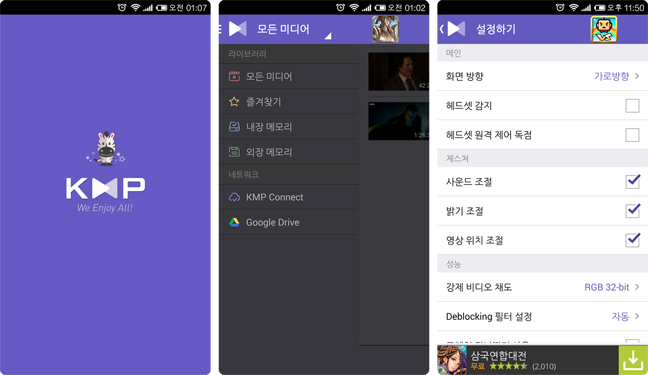This screenshot has width=648, height=375.
Task: Open the first dark video thumbnail
Action: pos(398,71)
